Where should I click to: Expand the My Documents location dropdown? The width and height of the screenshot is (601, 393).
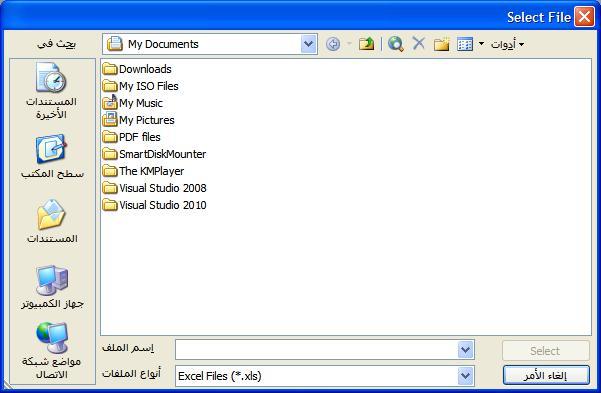click(309, 44)
